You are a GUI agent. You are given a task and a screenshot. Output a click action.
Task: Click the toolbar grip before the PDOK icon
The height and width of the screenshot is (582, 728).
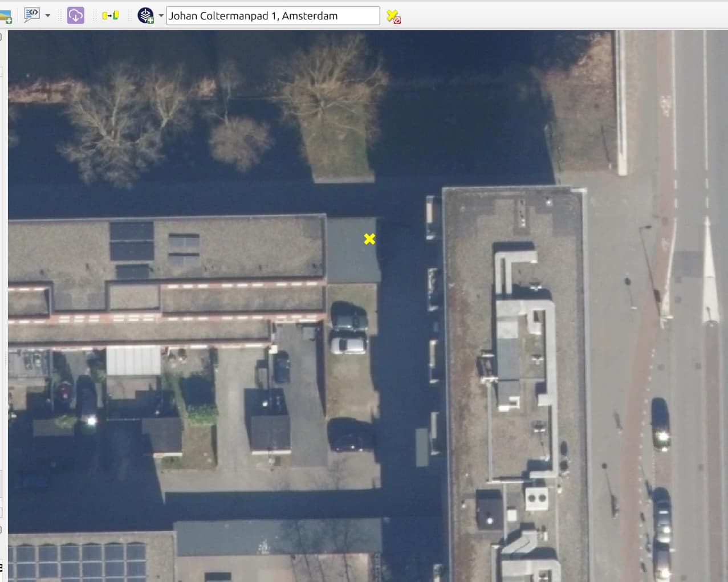130,15
